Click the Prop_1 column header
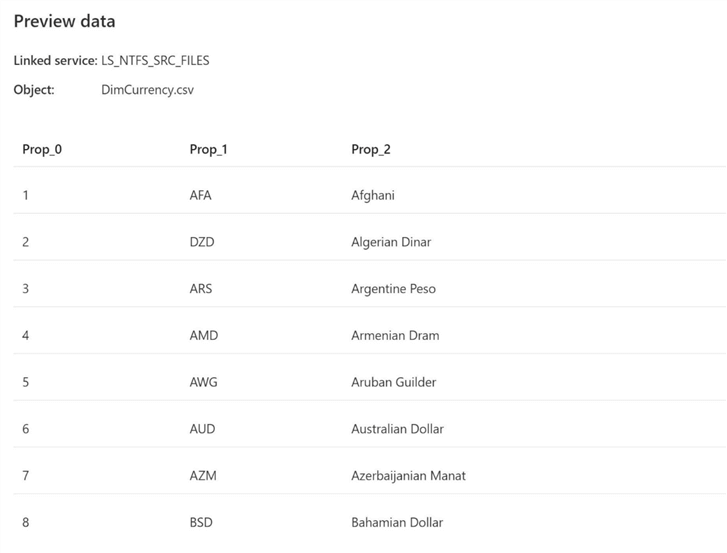The width and height of the screenshot is (727, 553). 208,149
